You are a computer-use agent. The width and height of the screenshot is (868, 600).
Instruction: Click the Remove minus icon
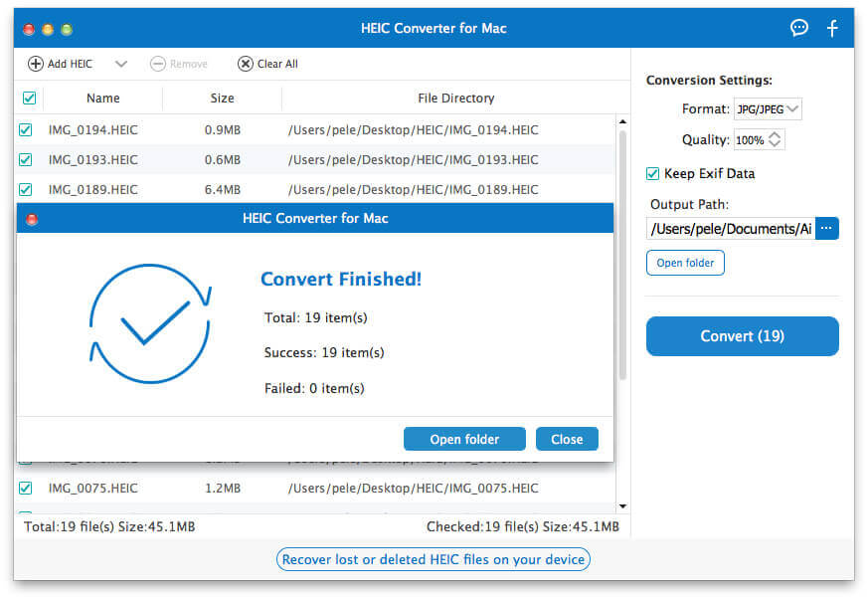tap(158, 64)
